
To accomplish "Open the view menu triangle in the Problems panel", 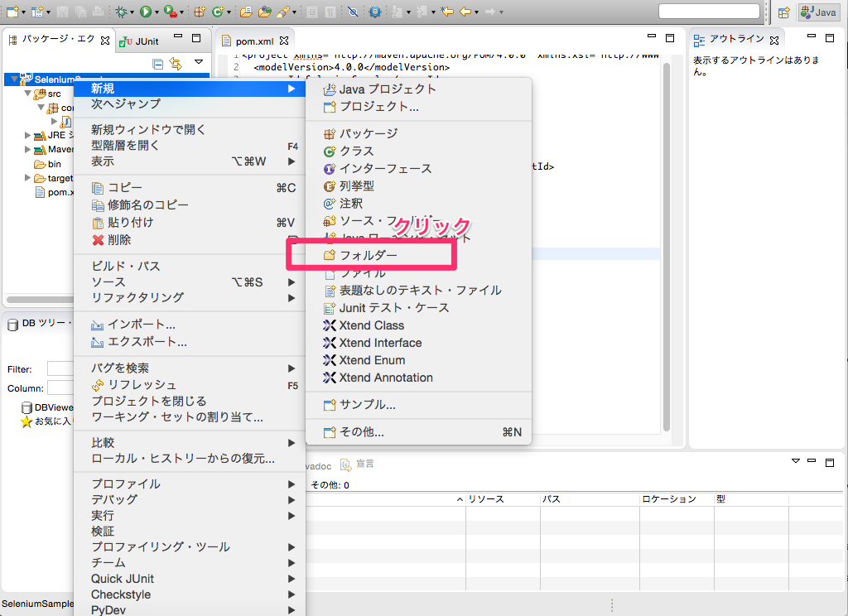I will pyautogui.click(x=796, y=461).
